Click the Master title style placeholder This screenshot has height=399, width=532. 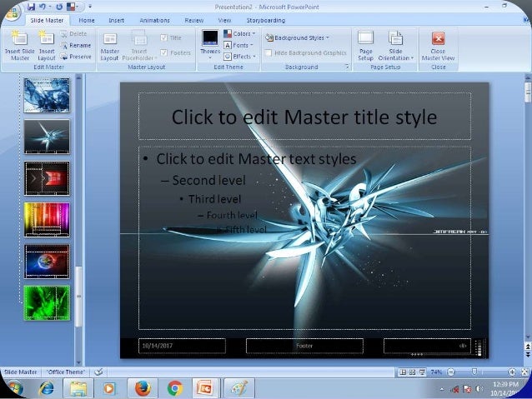pos(304,117)
